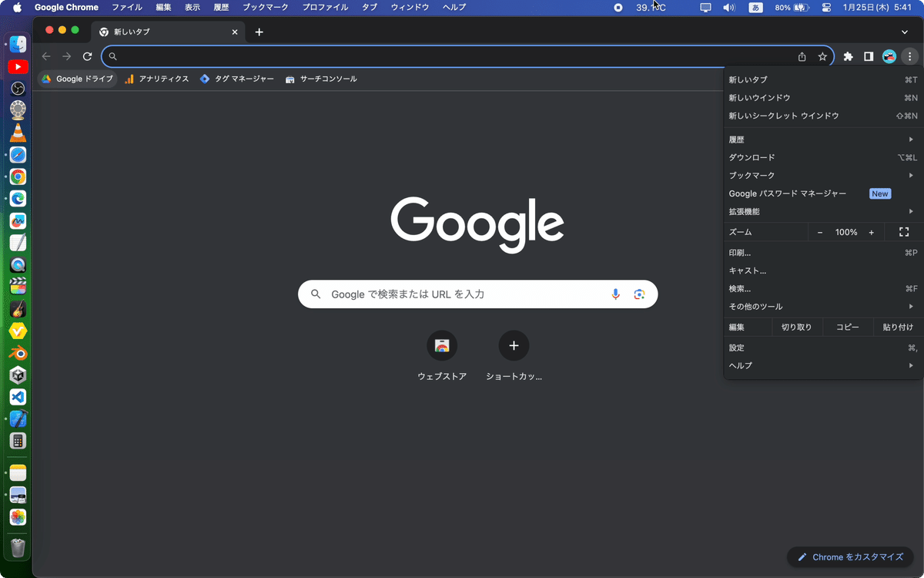Viewport: 924px width, 578px height.
Task: Click the back arrow button
Action: coord(46,56)
